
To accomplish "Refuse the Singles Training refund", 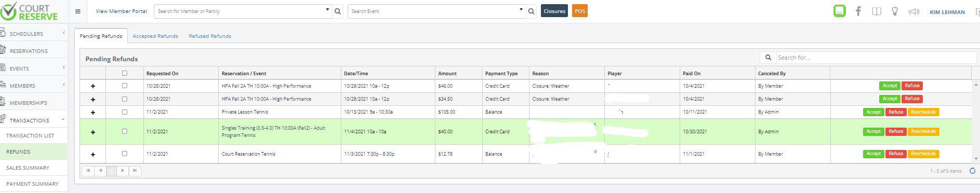I will [x=896, y=131].
